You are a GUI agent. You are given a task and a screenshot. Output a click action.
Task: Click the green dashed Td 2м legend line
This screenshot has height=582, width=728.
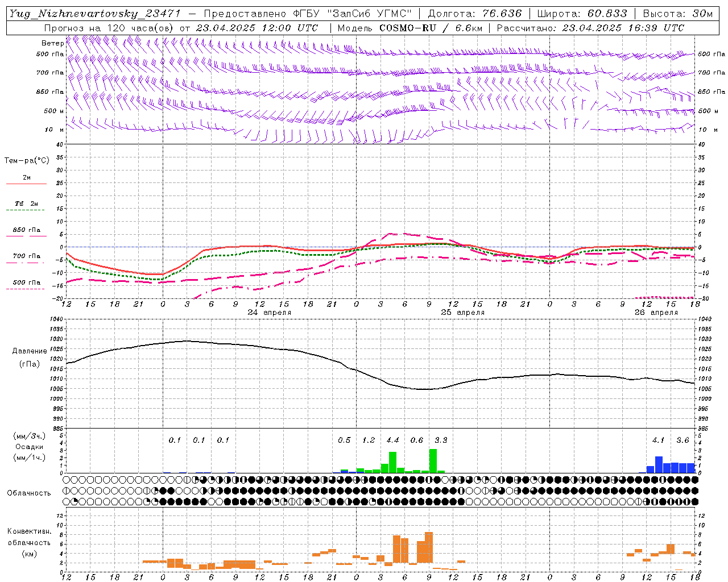(25, 210)
